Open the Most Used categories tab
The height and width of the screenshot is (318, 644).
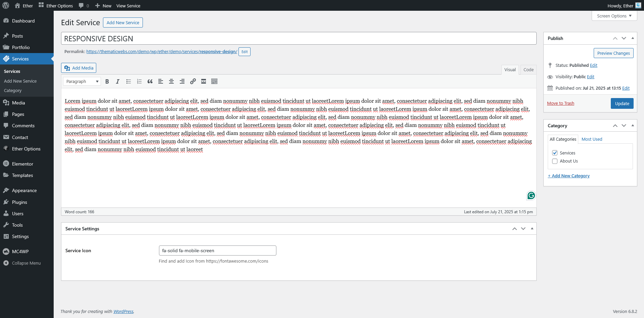(x=592, y=139)
